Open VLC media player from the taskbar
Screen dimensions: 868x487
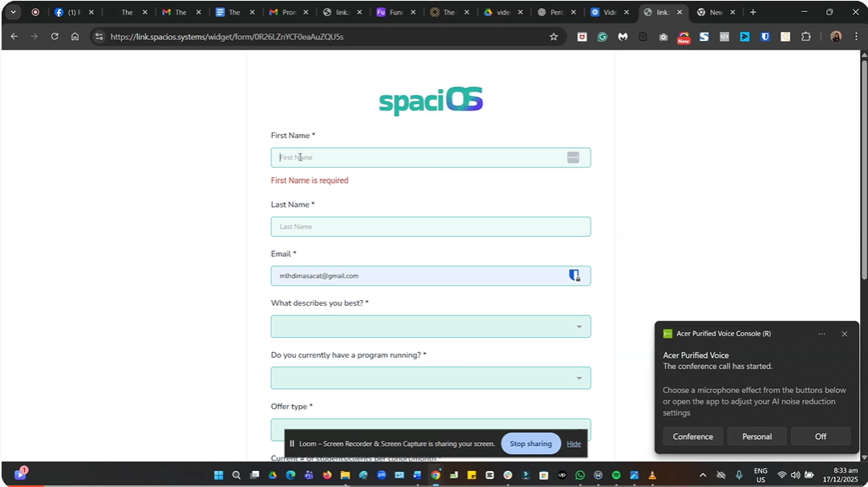click(x=652, y=475)
